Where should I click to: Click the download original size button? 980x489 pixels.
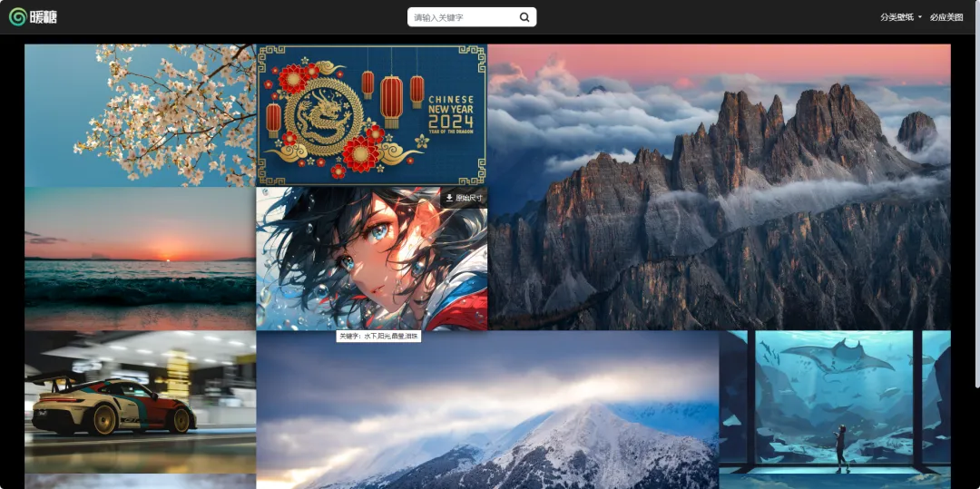point(464,198)
